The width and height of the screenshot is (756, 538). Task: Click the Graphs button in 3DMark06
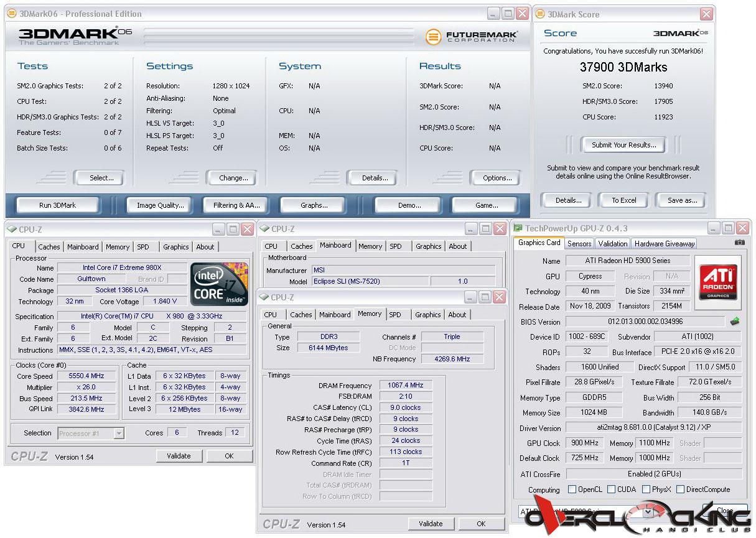[314, 205]
